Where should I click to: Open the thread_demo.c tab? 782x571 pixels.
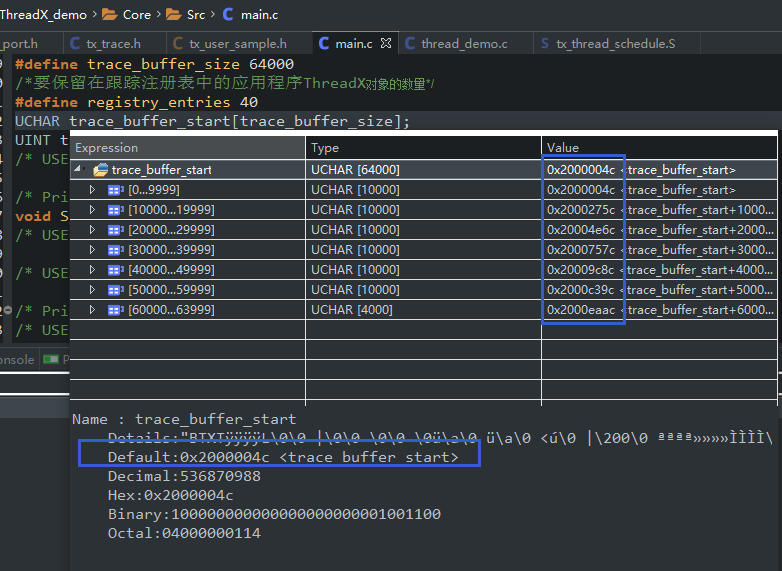click(464, 44)
